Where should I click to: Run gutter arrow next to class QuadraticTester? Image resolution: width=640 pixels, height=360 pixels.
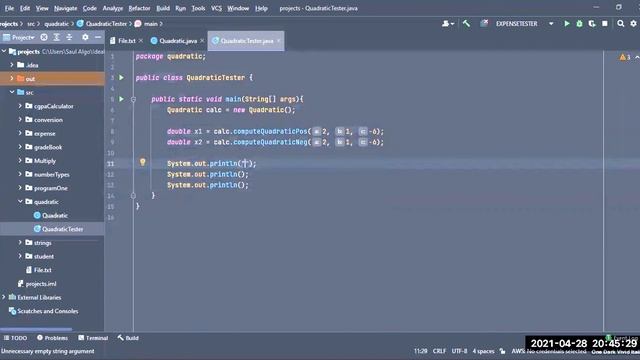[121, 78]
